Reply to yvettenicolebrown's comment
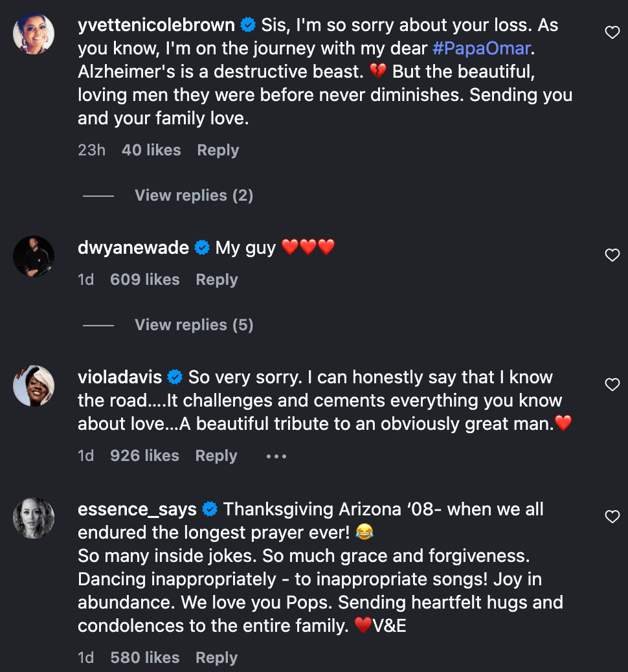 coord(218,150)
